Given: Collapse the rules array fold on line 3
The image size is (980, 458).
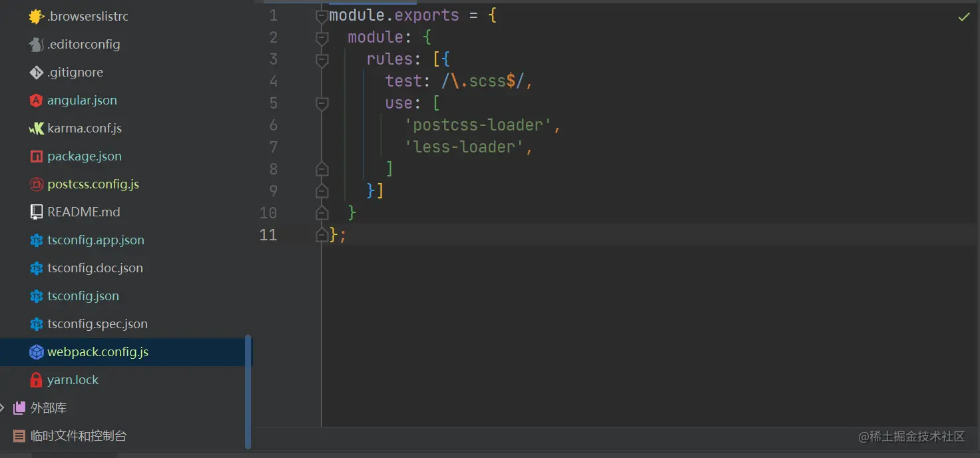Looking at the screenshot, I should (322, 61).
